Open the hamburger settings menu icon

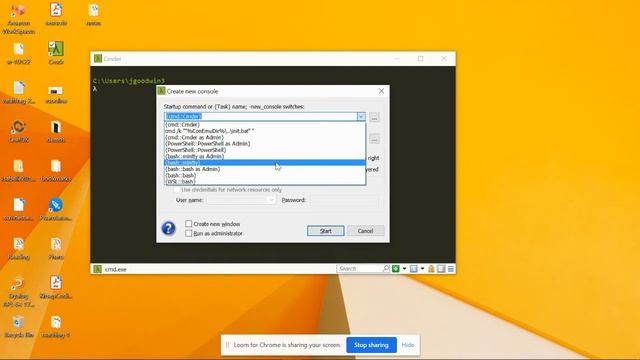451,269
